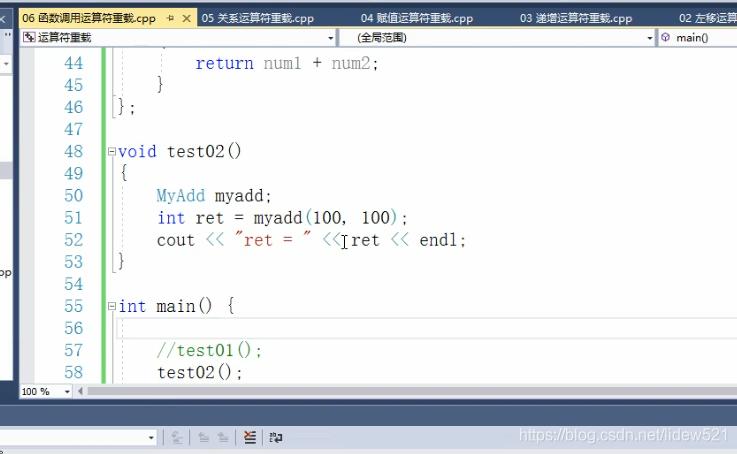Toggle word wrap in the output toolbar

click(x=275, y=438)
